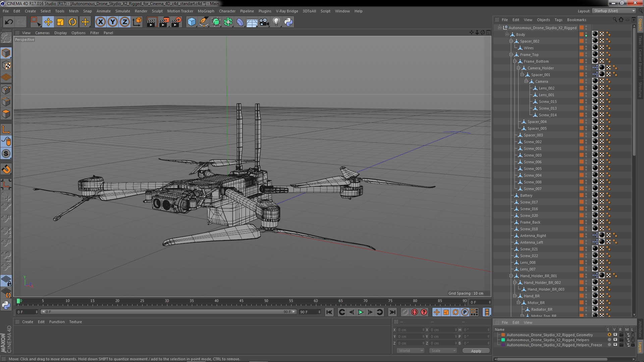Click the Array/MoGraph green flower icon

[x=228, y=22]
